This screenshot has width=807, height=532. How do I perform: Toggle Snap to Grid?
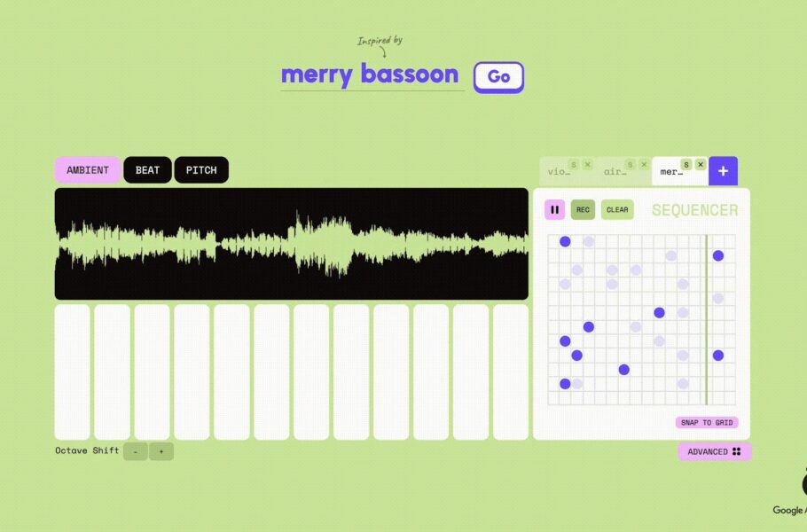coord(706,423)
